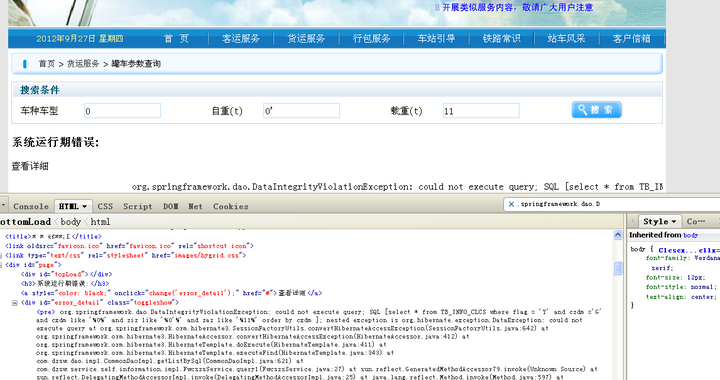Screen dimensions: 720x380
Task: Switch to the Firebug Script tab
Action: coord(137,207)
